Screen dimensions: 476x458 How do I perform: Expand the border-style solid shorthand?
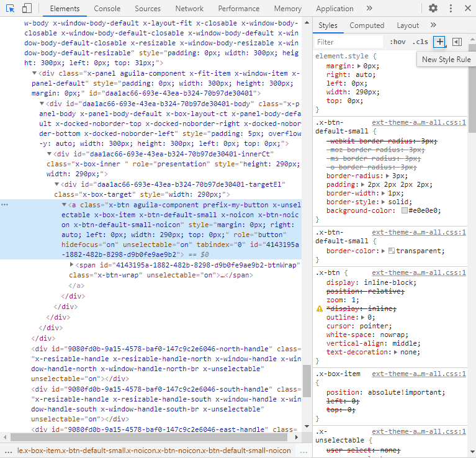384,202
